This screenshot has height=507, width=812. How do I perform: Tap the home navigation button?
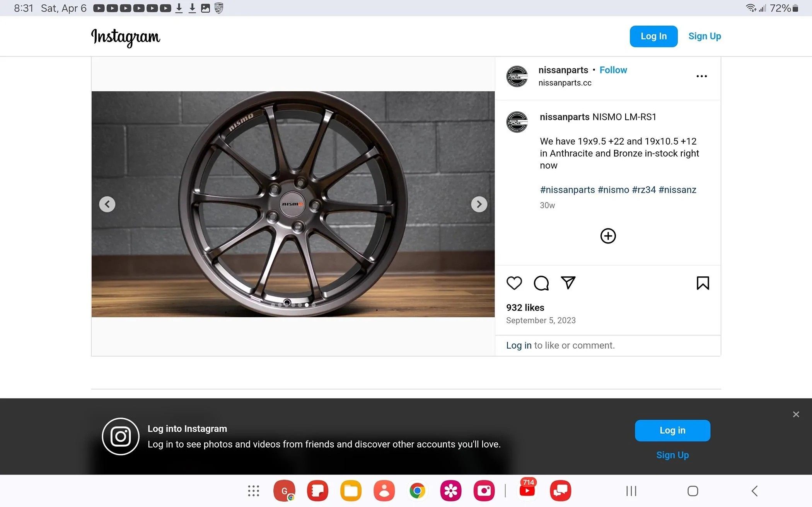click(693, 491)
